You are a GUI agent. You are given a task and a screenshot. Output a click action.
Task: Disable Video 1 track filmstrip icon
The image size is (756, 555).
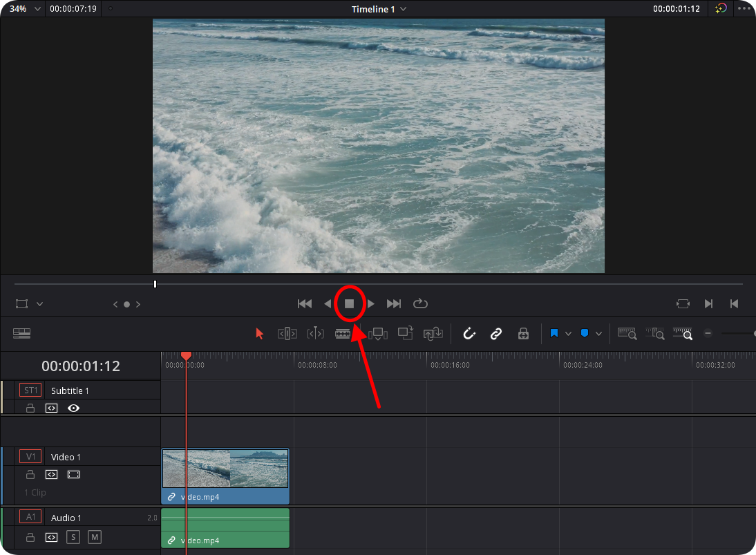tap(73, 474)
